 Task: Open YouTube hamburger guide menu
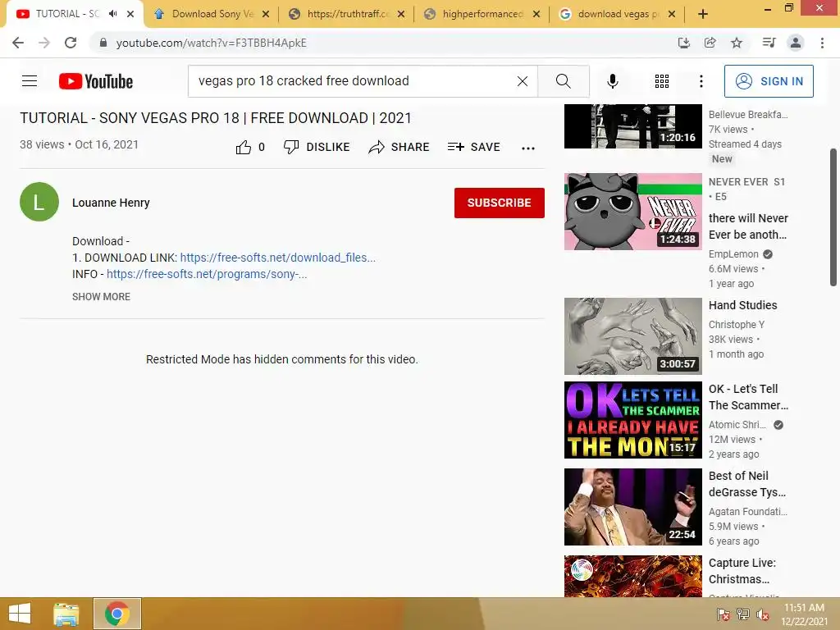(x=30, y=81)
